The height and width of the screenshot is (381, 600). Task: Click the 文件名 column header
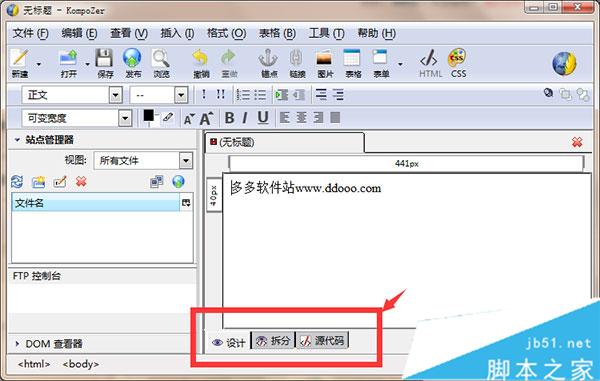point(95,203)
